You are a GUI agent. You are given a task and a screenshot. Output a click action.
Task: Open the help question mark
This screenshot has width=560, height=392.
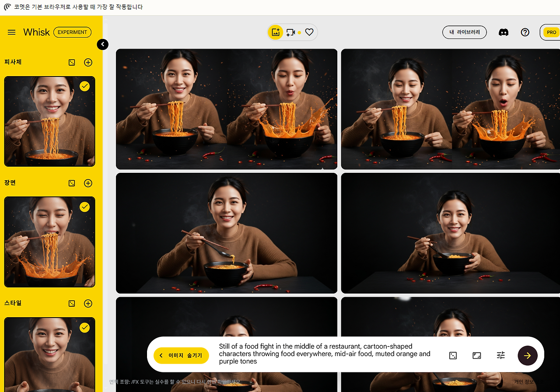(x=525, y=32)
